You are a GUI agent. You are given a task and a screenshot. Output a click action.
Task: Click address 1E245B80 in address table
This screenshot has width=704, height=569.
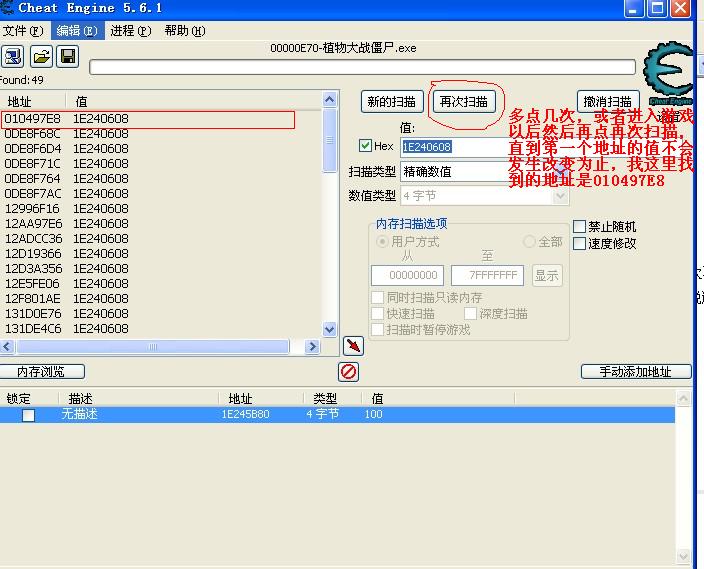coord(245,414)
